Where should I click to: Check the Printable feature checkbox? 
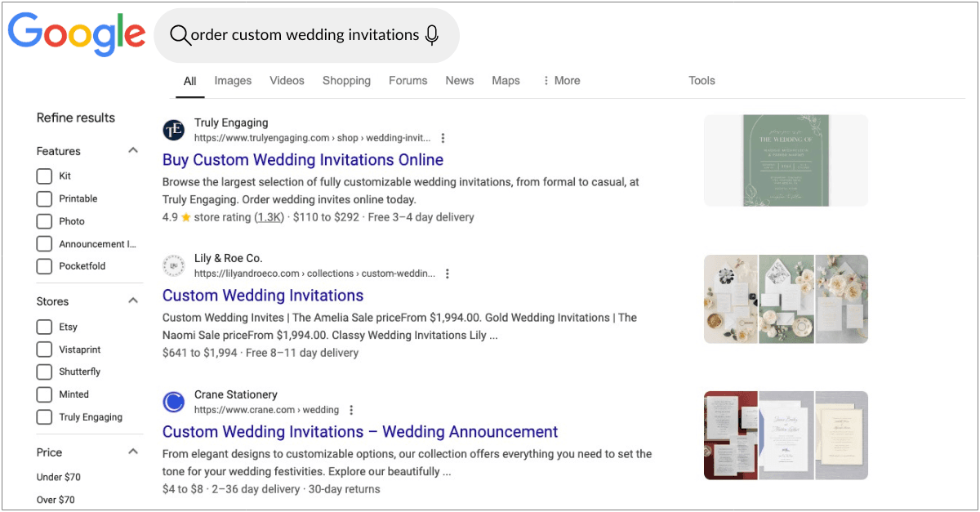tap(44, 198)
